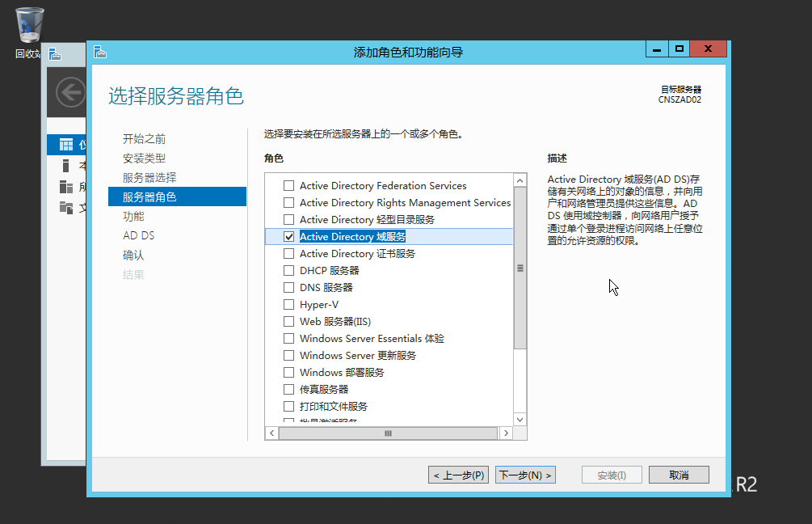Click roles list scroll down arrow

[x=520, y=420]
